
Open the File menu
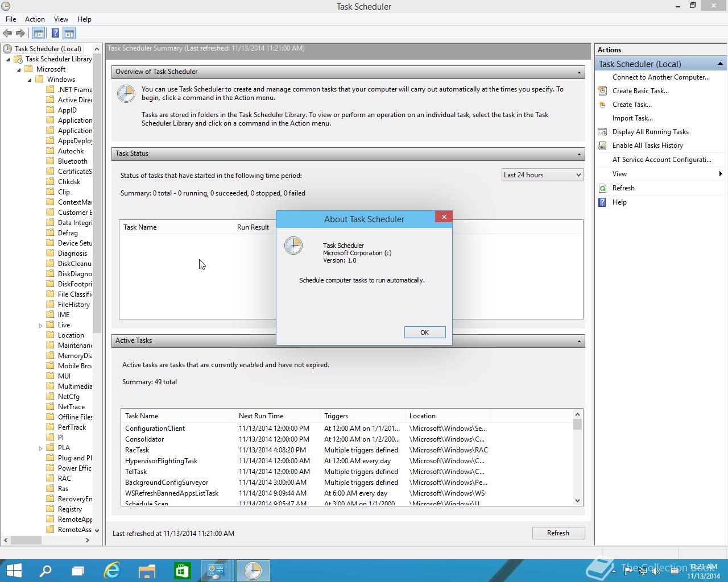coord(11,19)
